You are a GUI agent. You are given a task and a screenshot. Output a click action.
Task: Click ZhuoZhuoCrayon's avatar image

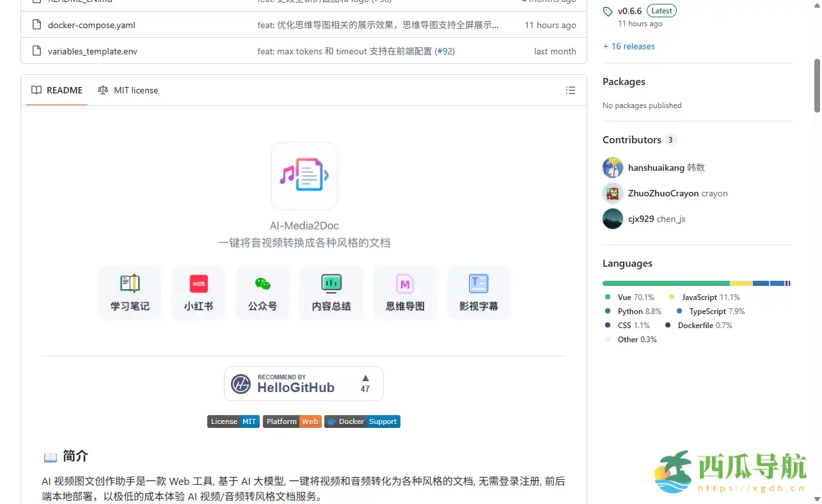613,193
